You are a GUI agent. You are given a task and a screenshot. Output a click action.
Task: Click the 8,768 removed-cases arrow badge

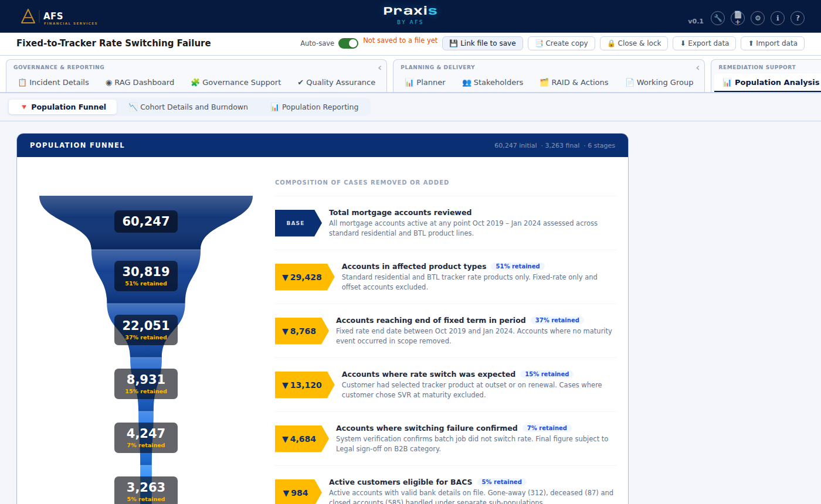pyautogui.click(x=302, y=331)
